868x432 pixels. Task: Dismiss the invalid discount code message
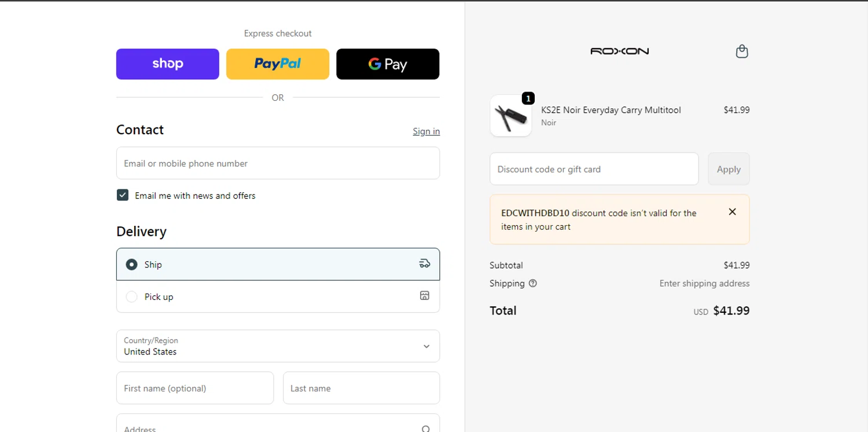click(x=732, y=212)
